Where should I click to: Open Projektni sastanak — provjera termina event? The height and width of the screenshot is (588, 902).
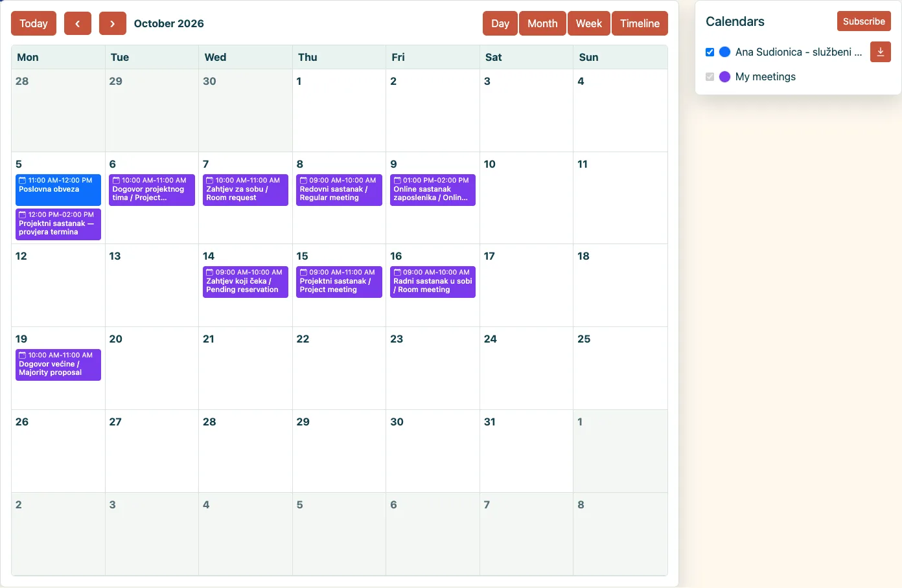click(x=58, y=224)
